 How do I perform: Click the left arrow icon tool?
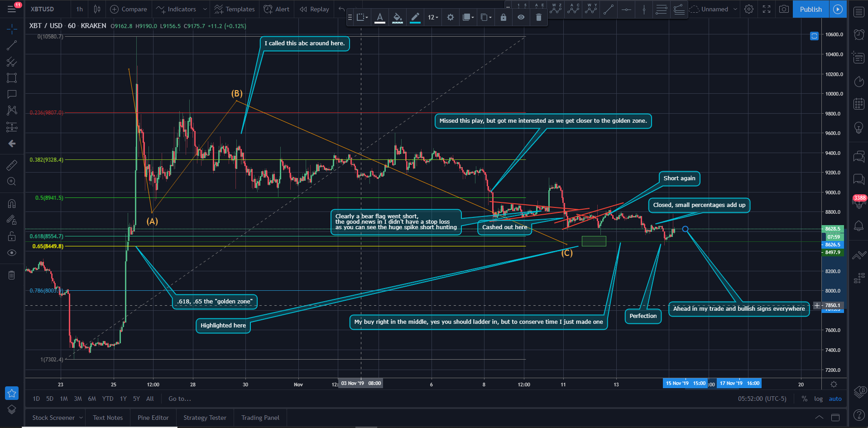click(12, 144)
